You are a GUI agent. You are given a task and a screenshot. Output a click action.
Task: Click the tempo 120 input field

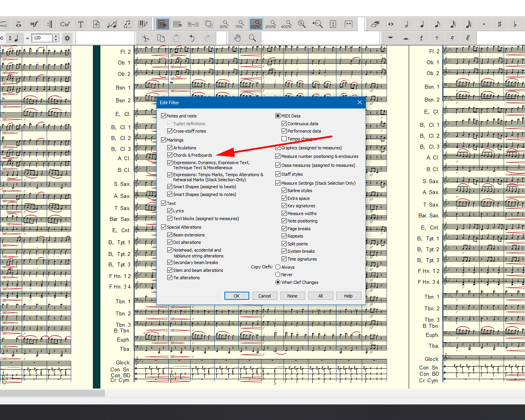(x=42, y=38)
